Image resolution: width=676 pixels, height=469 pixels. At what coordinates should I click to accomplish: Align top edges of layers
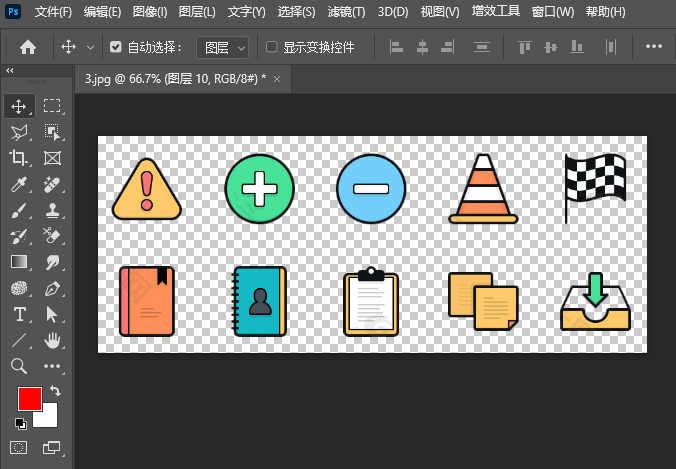point(524,47)
